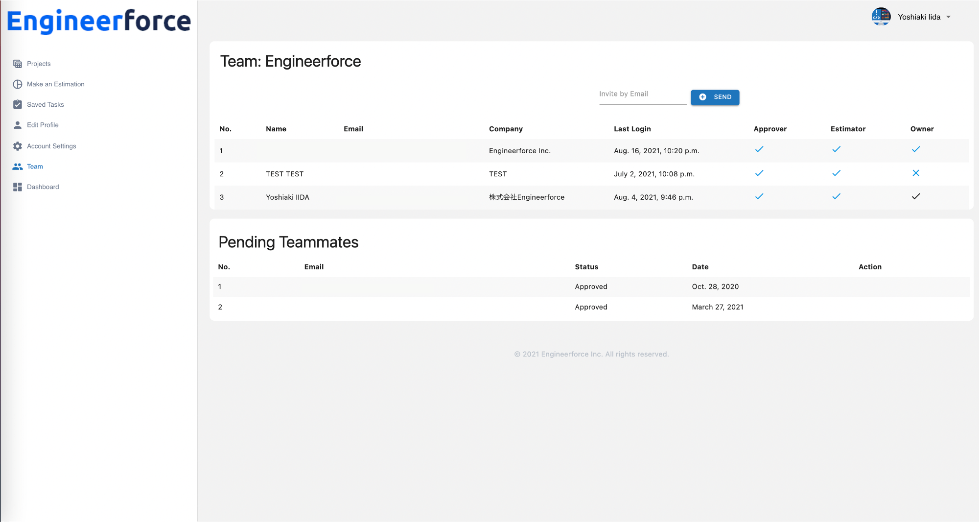
Task: Click the user avatar picture
Action: click(881, 17)
